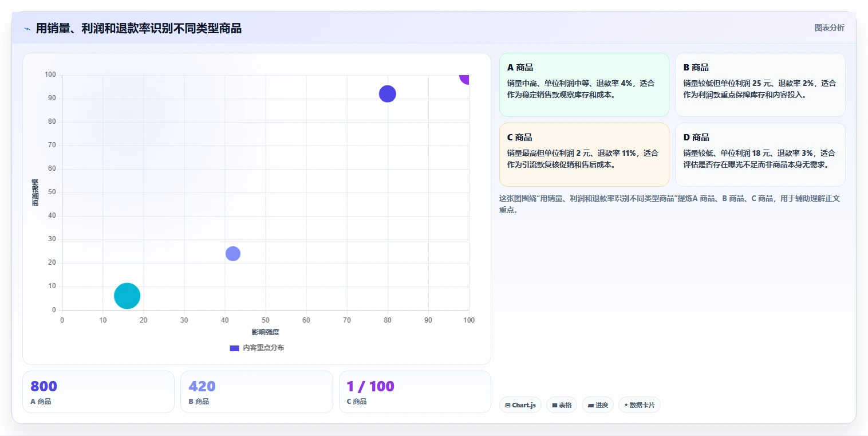
Task: Click the rotated y-axis title text
Action: point(35,193)
